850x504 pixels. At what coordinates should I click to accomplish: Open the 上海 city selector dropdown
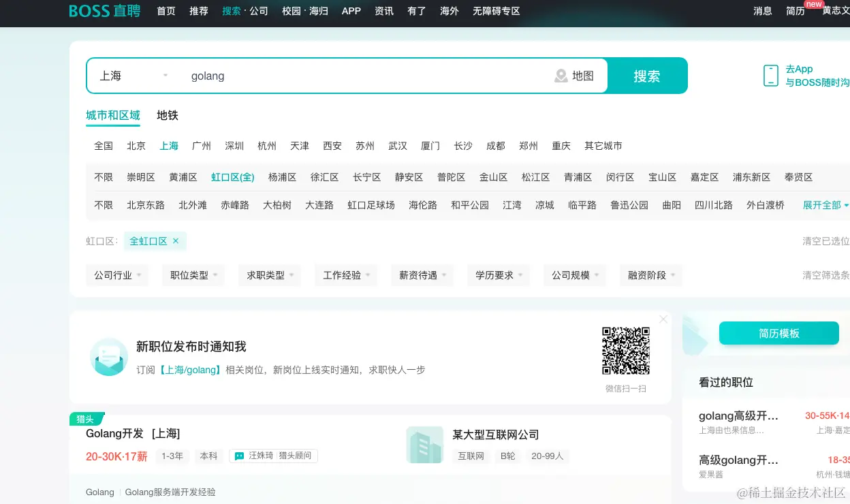(x=131, y=76)
